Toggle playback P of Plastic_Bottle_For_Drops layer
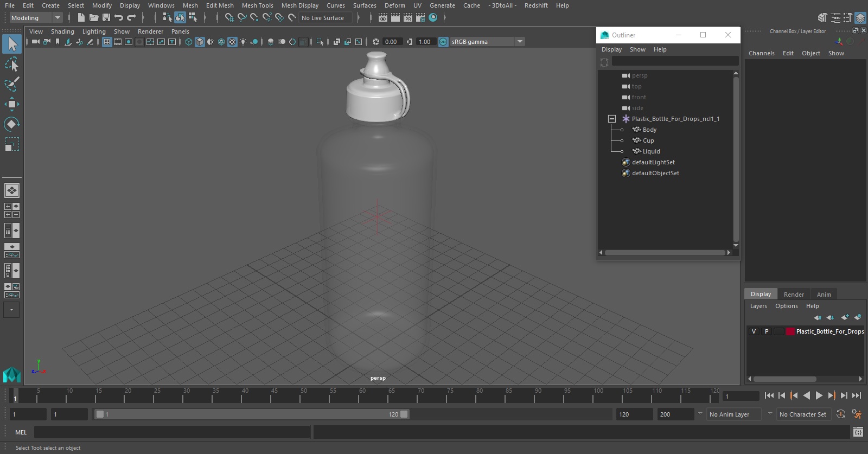The image size is (868, 454). point(767,331)
